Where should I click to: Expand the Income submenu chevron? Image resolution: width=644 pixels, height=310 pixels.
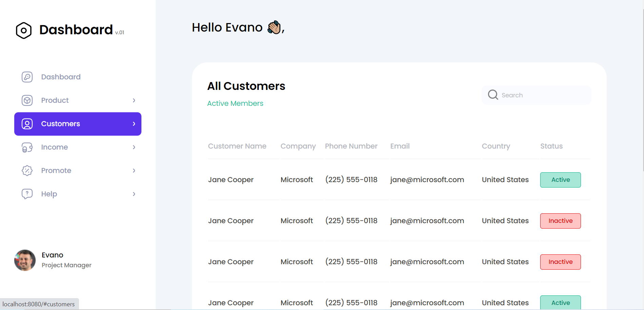point(134,147)
